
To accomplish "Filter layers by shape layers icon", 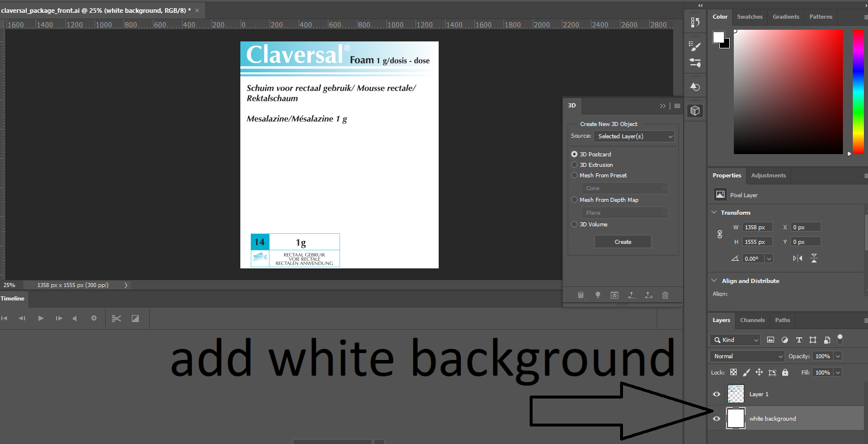I will (x=813, y=340).
